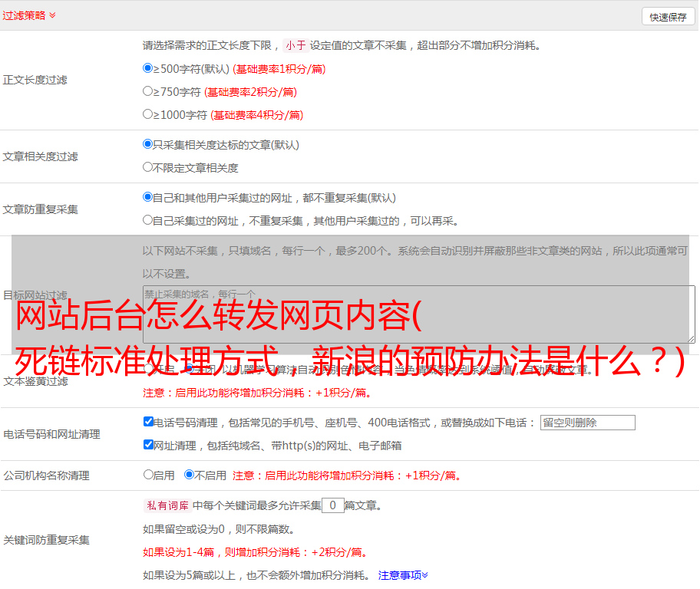Click the keyword article count input field
This screenshot has height=589, width=700.
[x=332, y=505]
